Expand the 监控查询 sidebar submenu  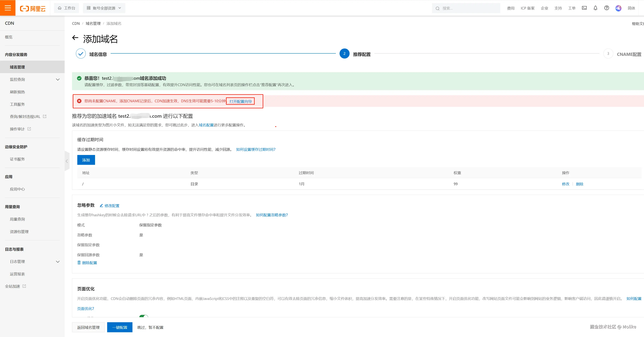pyautogui.click(x=58, y=79)
